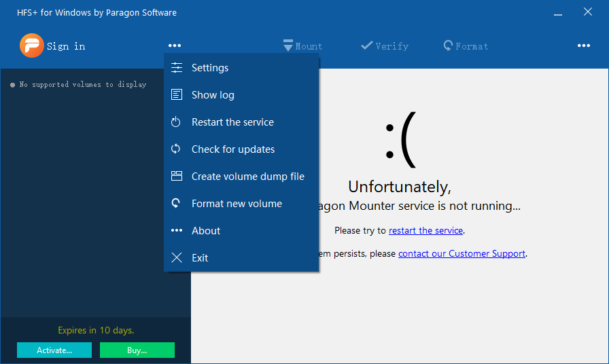Click the About dots icon in menu

click(177, 231)
